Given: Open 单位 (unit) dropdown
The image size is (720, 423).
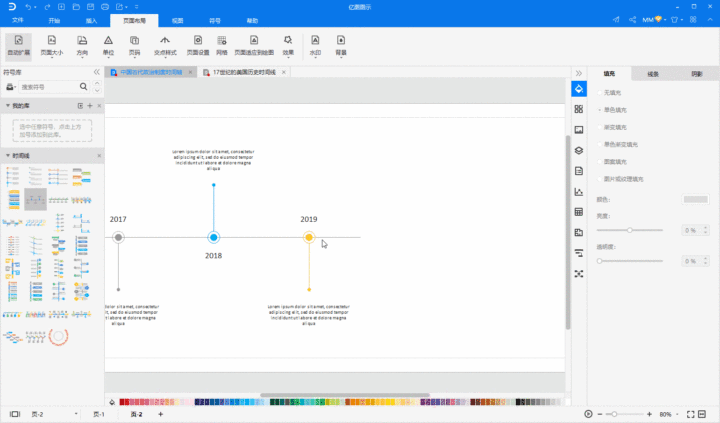Looking at the screenshot, I should click(108, 45).
